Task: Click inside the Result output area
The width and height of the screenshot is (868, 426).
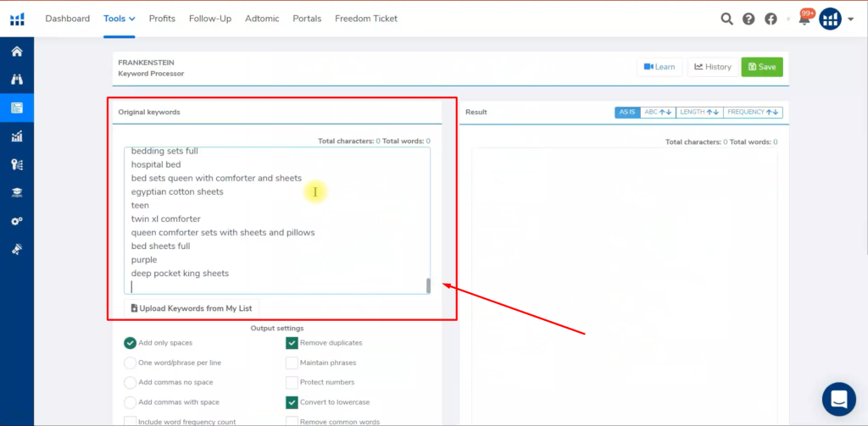Action: 624,285
